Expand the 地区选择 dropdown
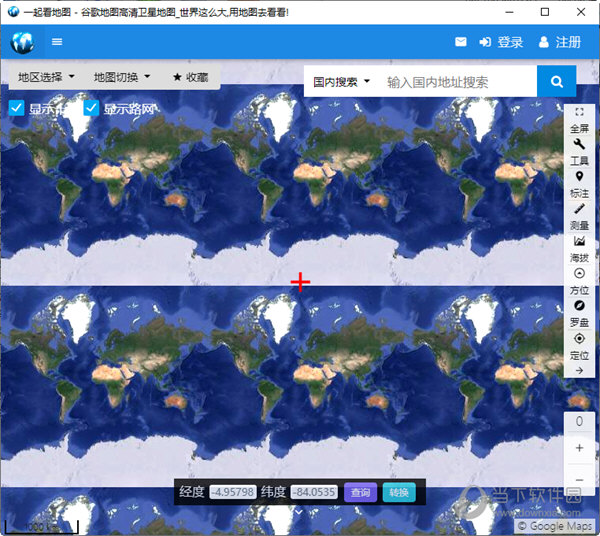 [46, 77]
